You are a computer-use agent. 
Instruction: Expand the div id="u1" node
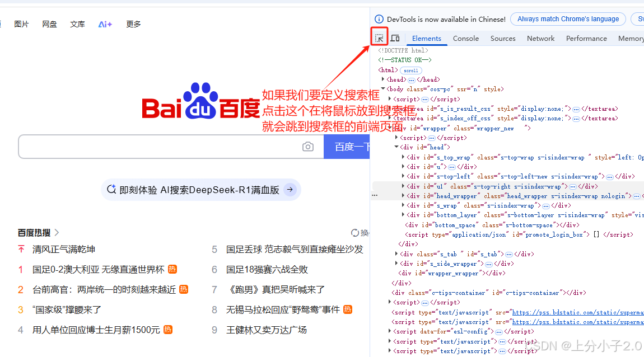pyautogui.click(x=403, y=186)
